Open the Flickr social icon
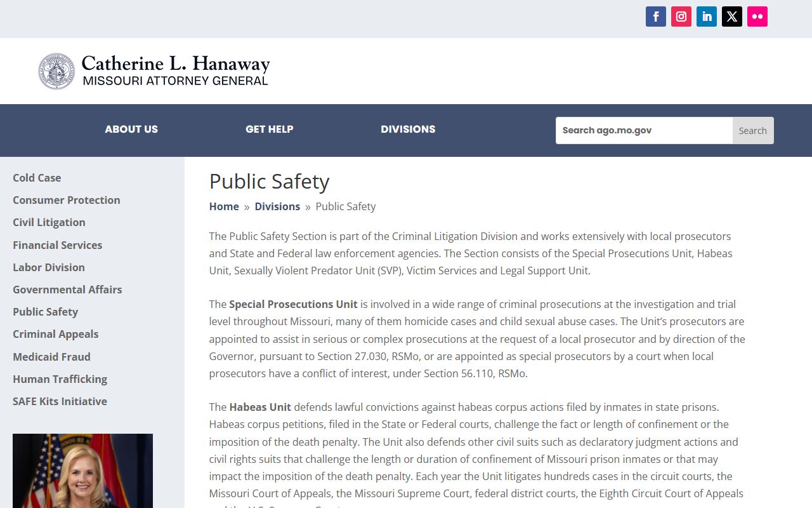The image size is (812, 508). click(x=757, y=17)
